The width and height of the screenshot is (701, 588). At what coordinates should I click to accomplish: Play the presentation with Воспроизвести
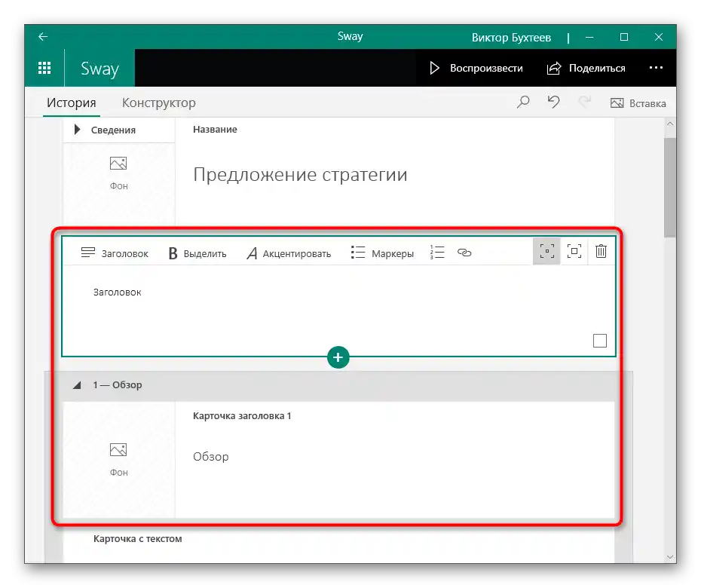tap(476, 68)
